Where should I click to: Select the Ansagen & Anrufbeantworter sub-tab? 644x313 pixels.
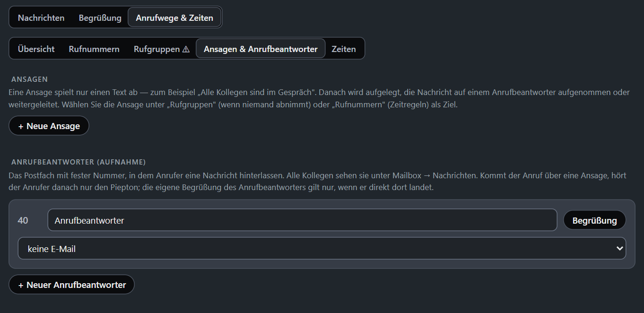[261, 49]
